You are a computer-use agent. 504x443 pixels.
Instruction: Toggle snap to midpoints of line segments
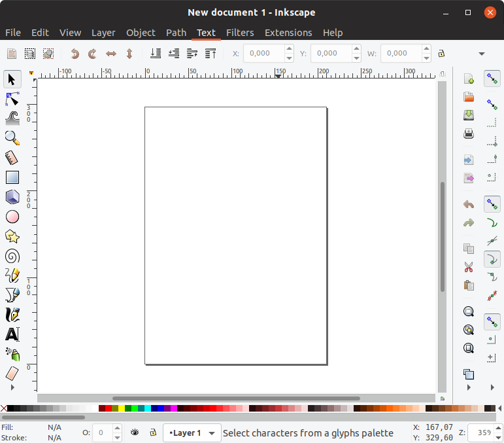[492, 295]
